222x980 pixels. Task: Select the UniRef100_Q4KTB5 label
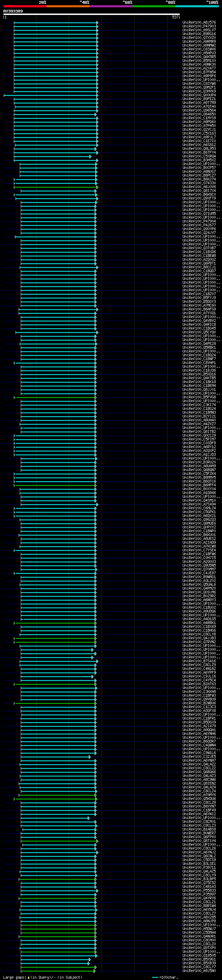(x=199, y=378)
